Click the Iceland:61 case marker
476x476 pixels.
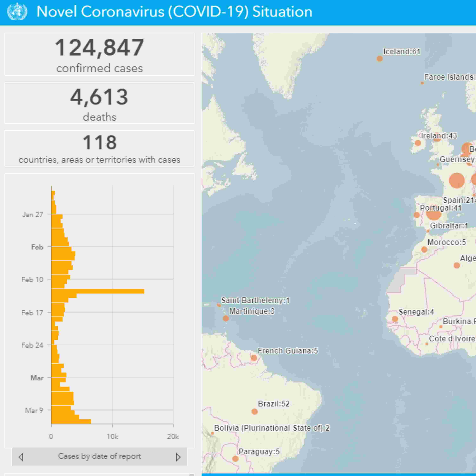point(379,59)
